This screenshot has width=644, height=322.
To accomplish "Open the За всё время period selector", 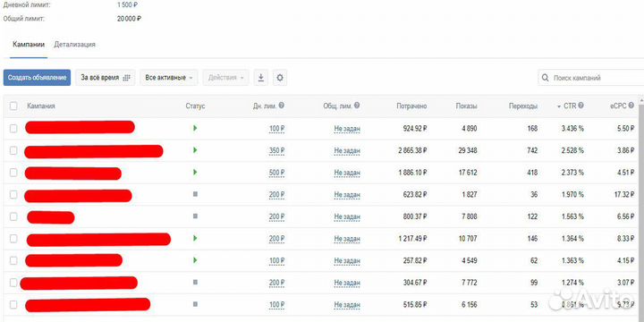I will [106, 78].
